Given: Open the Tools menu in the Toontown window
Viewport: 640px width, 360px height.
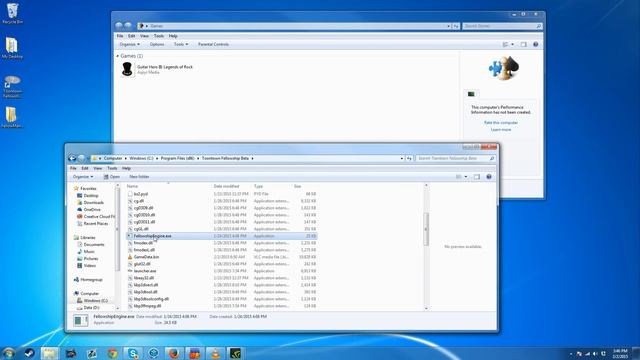Looking at the screenshot, I should tap(112, 168).
